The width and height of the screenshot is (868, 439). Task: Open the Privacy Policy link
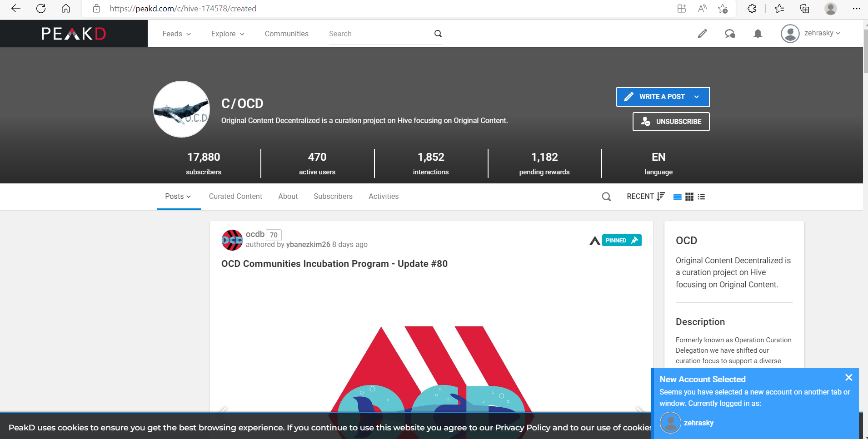pos(523,427)
